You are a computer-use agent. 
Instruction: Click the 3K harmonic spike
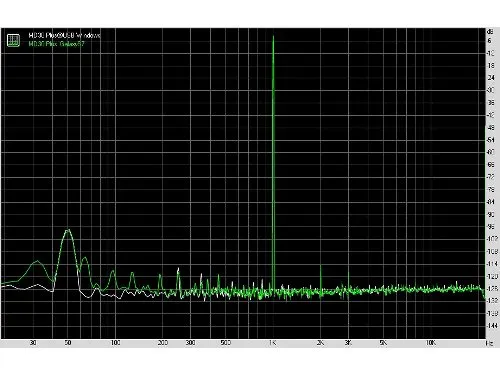tap(349, 274)
